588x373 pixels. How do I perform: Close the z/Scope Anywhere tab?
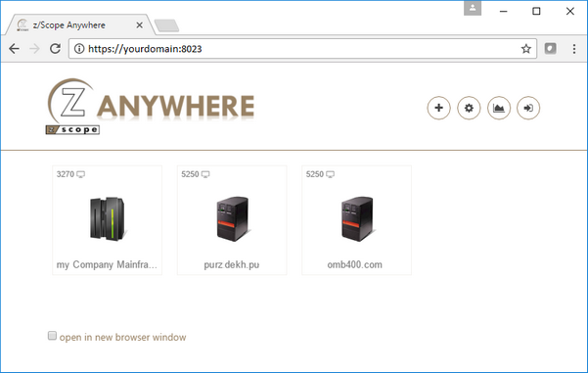pos(139,25)
